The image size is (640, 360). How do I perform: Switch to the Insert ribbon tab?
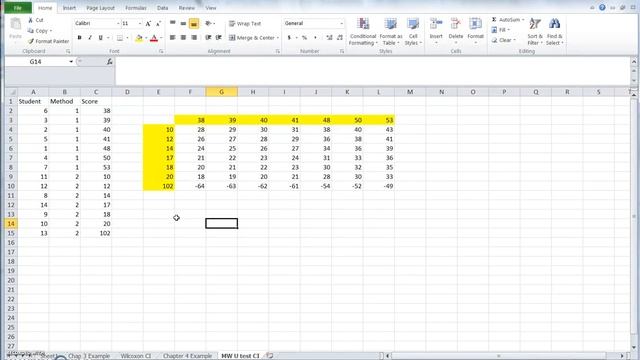[x=69, y=8]
